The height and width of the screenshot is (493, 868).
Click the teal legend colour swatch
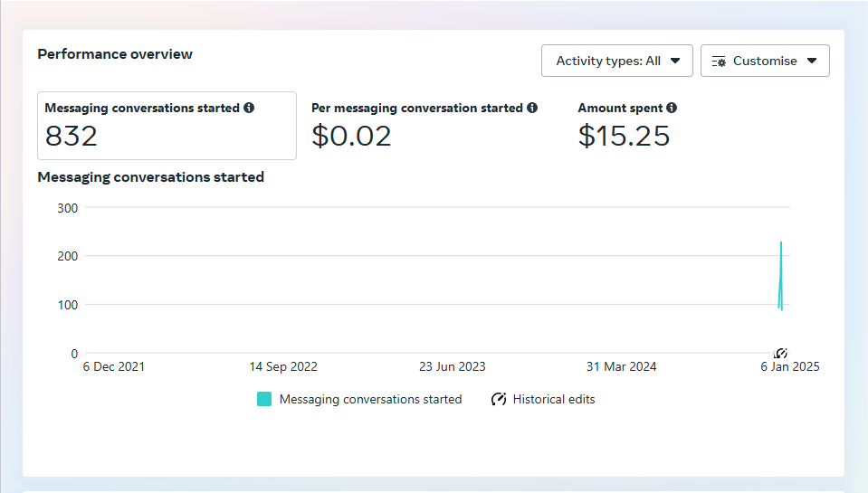[264, 399]
